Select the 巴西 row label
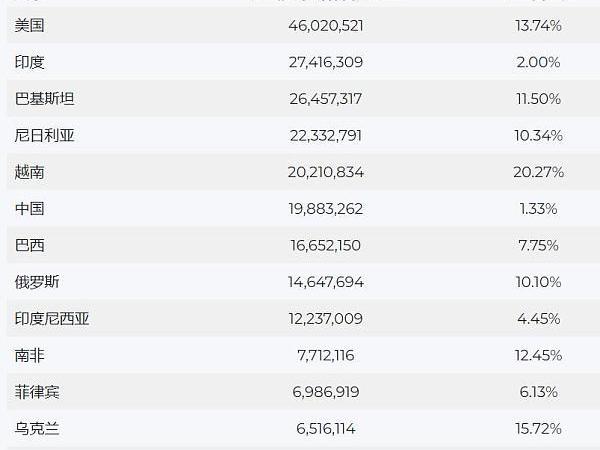This screenshot has width=600, height=450. (31, 246)
